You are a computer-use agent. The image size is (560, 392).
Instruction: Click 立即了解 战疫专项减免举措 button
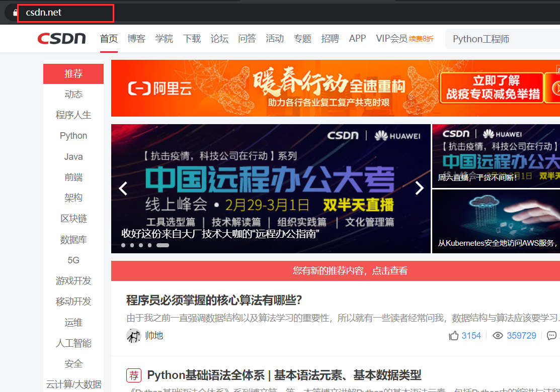coord(493,88)
